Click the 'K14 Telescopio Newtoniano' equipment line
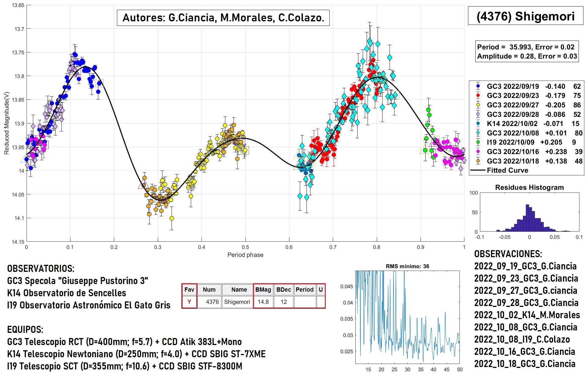Viewport: 588px width, 378px height. point(136,354)
